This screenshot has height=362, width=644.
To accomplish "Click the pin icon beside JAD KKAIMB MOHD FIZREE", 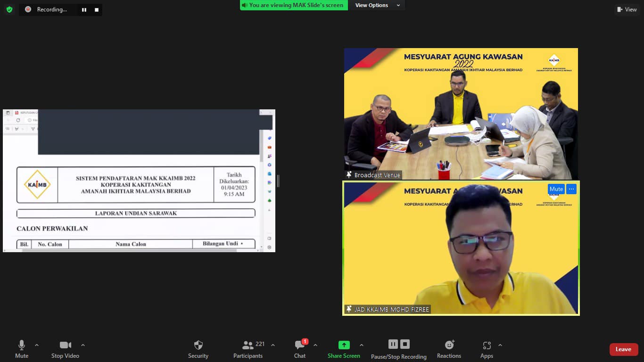I will pyautogui.click(x=349, y=309).
